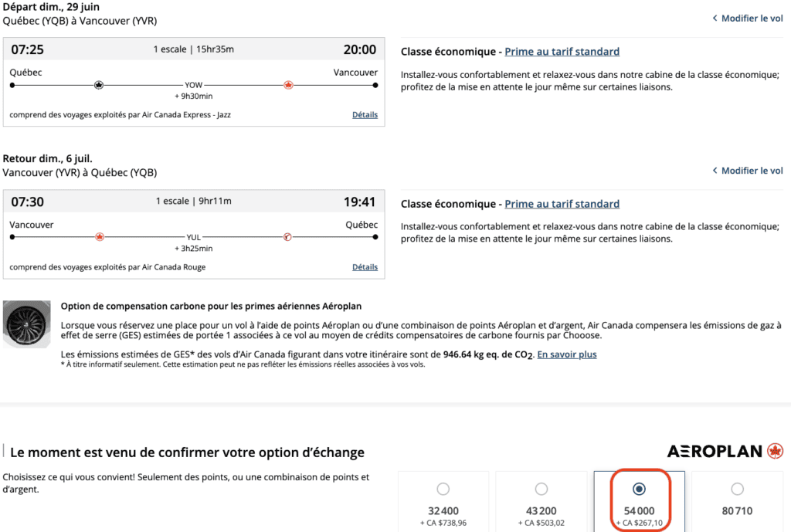Click the Air Canada maple leaf on return route
The width and height of the screenshot is (791, 532).
(x=99, y=237)
